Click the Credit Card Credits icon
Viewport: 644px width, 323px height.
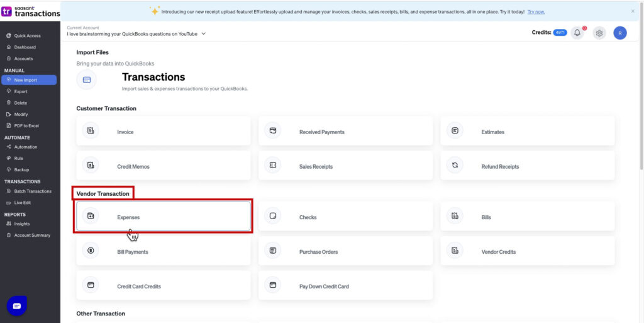coord(91,285)
